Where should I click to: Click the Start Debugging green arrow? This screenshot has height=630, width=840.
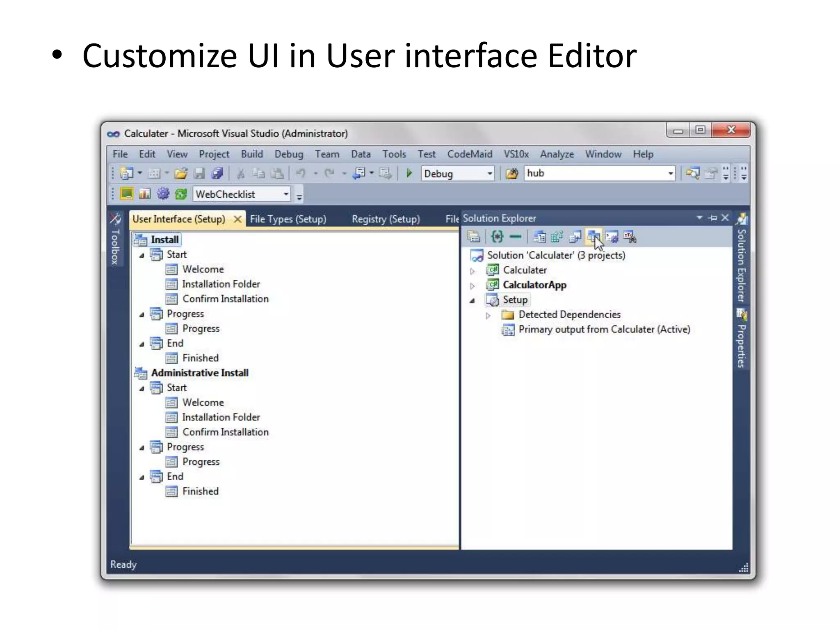coord(409,173)
